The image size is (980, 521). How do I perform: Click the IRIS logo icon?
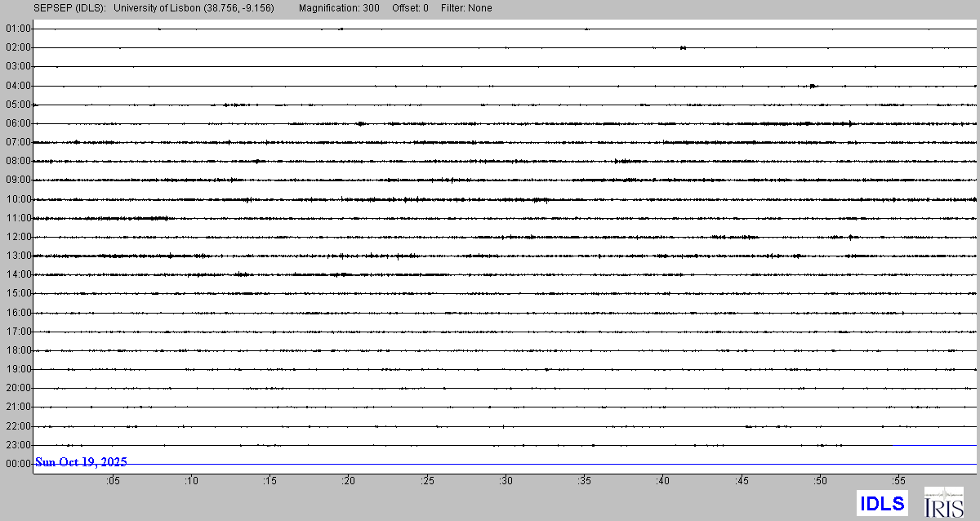[943, 502]
